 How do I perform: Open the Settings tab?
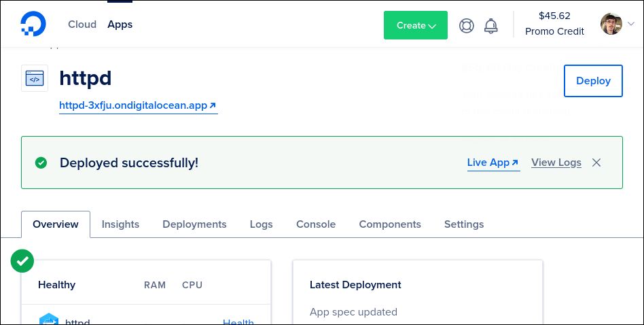[464, 224]
